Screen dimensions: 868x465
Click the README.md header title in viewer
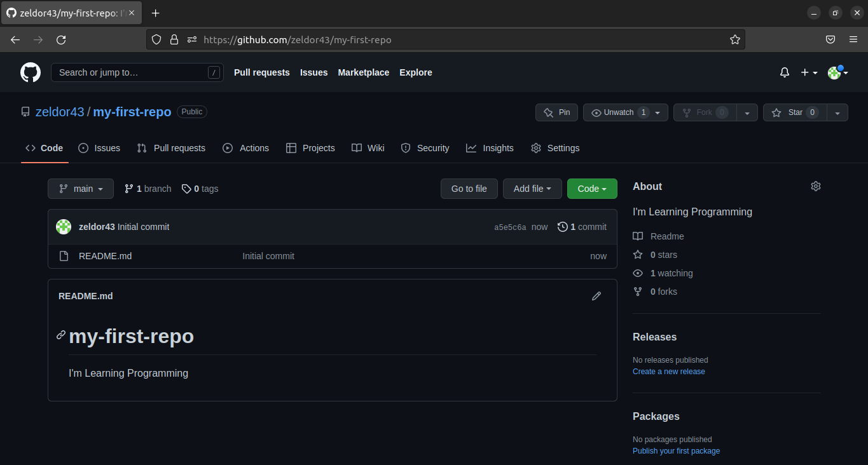86,296
